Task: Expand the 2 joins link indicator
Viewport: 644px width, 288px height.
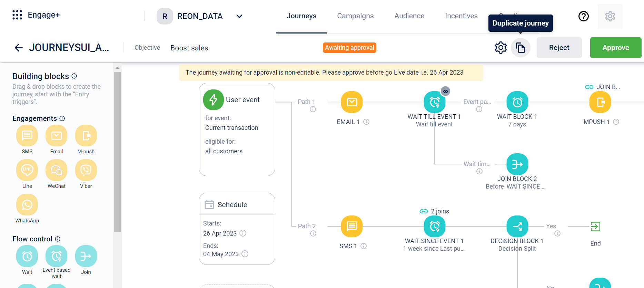Action: 434,211
